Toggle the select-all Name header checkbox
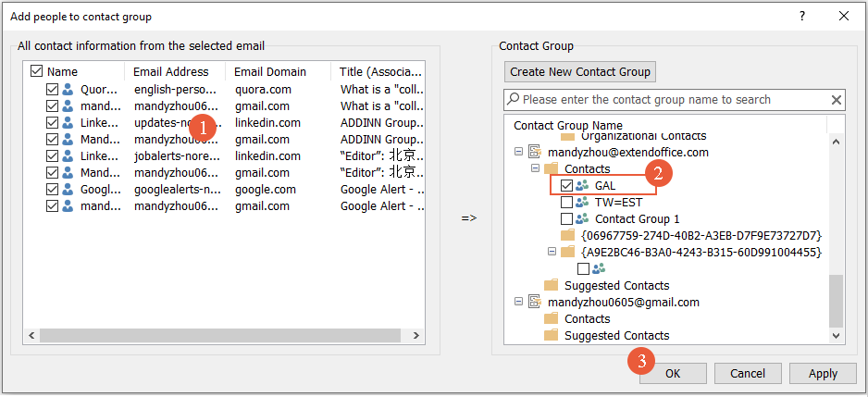 click(36, 71)
